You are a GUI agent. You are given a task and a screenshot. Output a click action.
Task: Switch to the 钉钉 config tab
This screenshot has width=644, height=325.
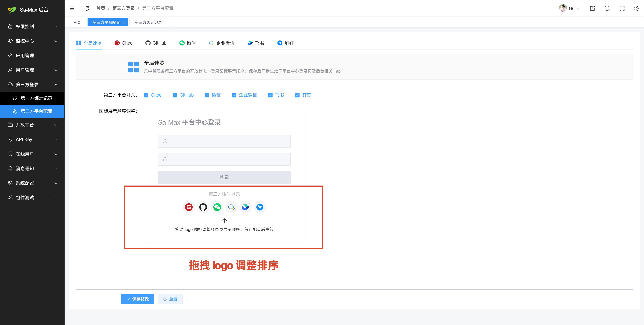[285, 43]
